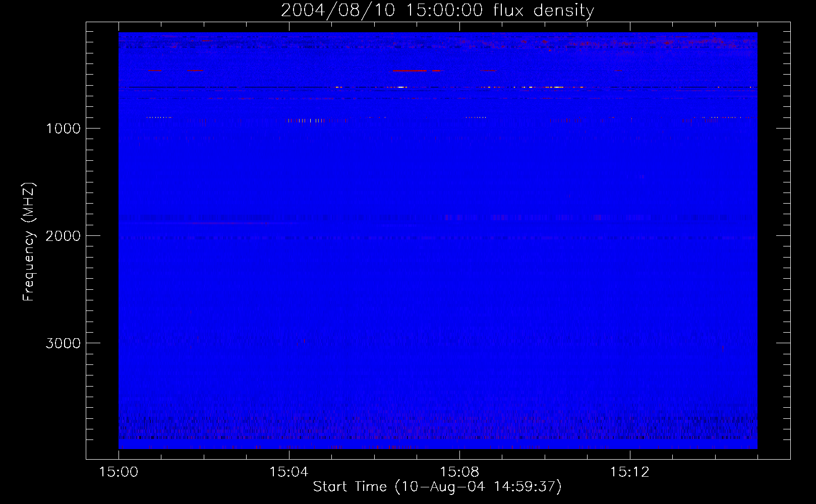
Task: Select the 'Frequency (MHZ)' axis label
Action: pyautogui.click(x=29, y=242)
